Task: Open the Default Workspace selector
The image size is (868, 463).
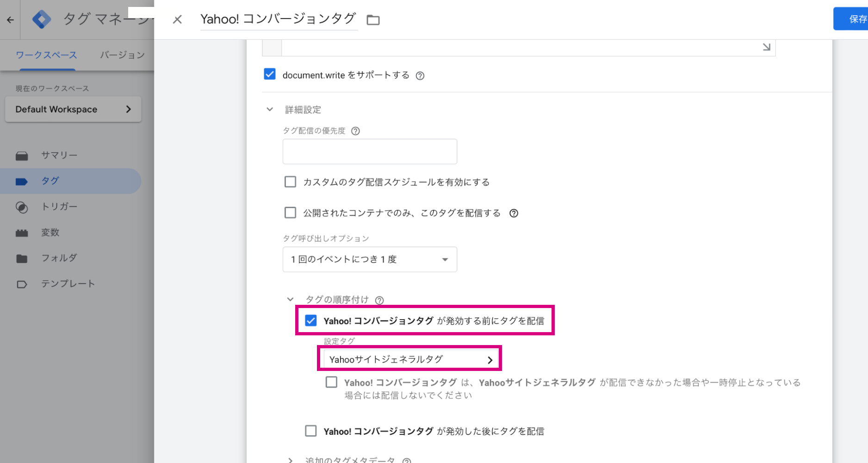Action: (73, 110)
